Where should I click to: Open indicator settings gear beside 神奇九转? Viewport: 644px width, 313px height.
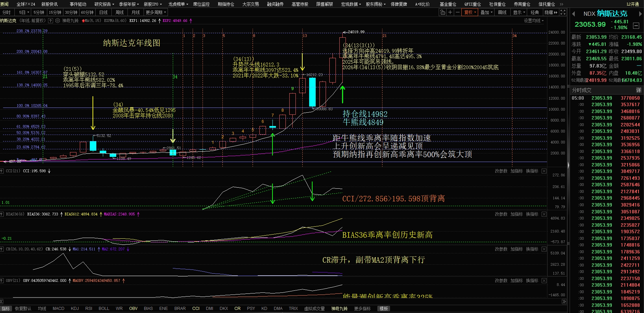(x=58, y=21)
